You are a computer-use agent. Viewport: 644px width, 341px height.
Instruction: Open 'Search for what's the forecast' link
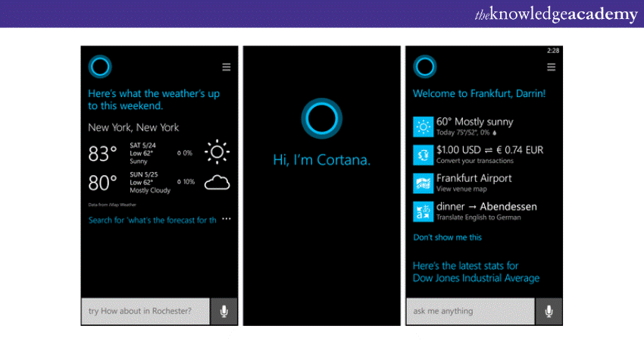pos(152,220)
